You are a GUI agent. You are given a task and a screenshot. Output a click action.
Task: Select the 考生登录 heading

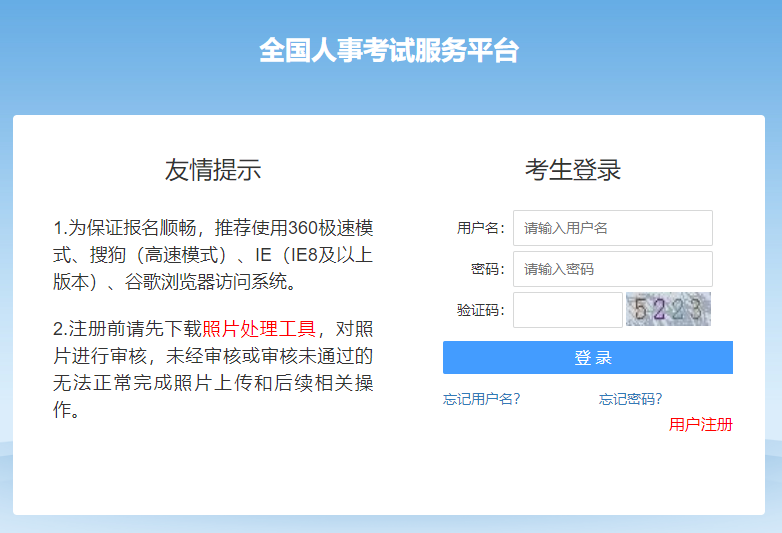pos(573,170)
